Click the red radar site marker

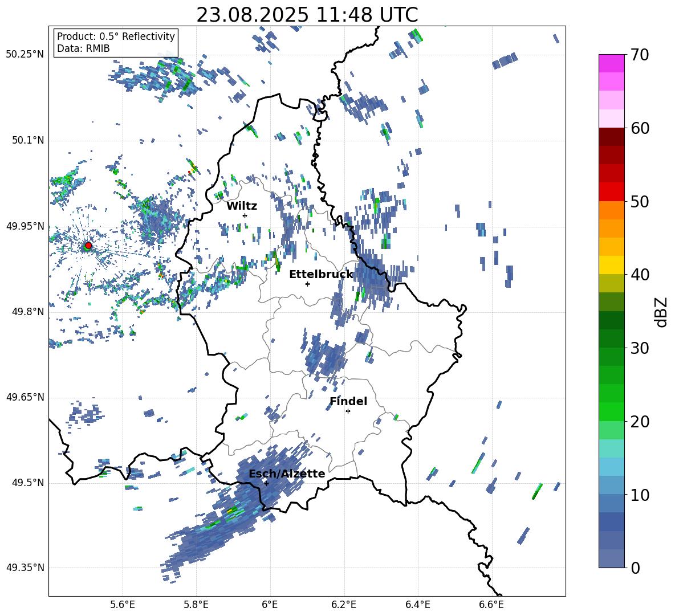tap(88, 246)
